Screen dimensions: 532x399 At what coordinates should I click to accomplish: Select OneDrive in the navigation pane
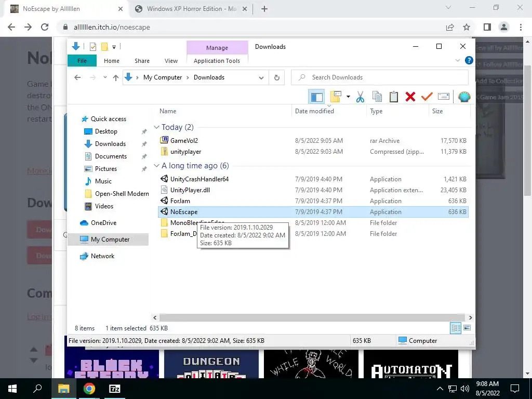(103, 223)
